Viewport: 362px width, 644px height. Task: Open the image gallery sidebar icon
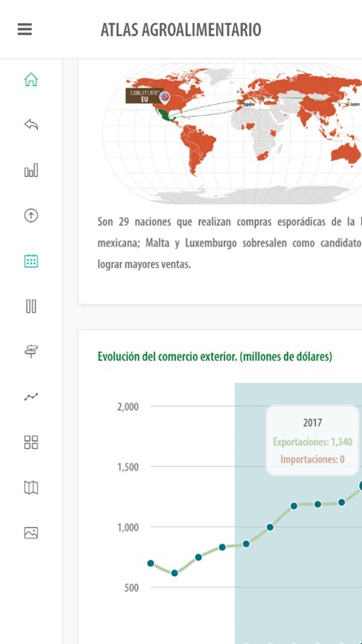click(x=31, y=533)
